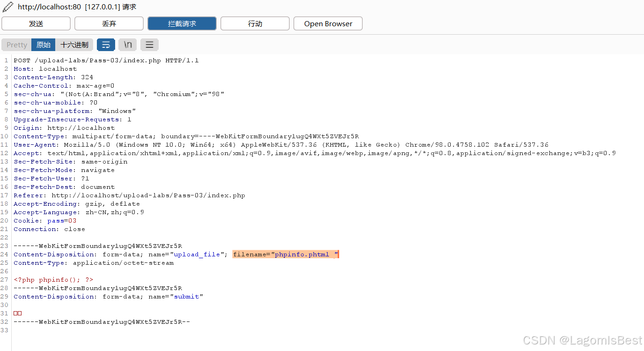The image size is (644, 351).
Task: Click the line 23 WebKitFormBoundary line
Action: (x=98, y=246)
